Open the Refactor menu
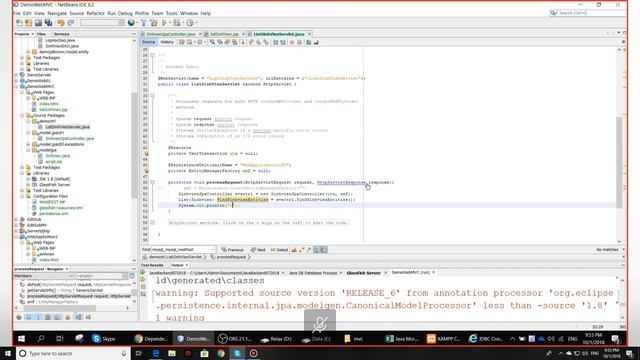The image size is (640, 360). click(x=96, y=13)
